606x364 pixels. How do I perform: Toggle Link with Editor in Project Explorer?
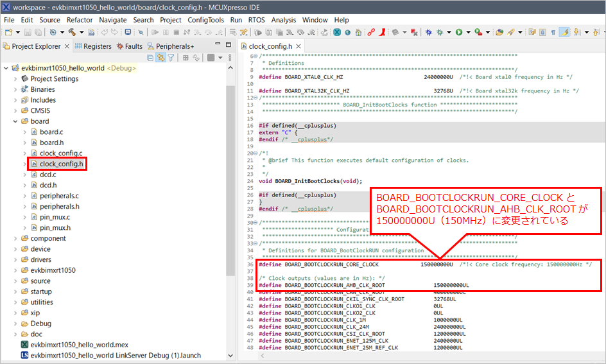(x=160, y=58)
